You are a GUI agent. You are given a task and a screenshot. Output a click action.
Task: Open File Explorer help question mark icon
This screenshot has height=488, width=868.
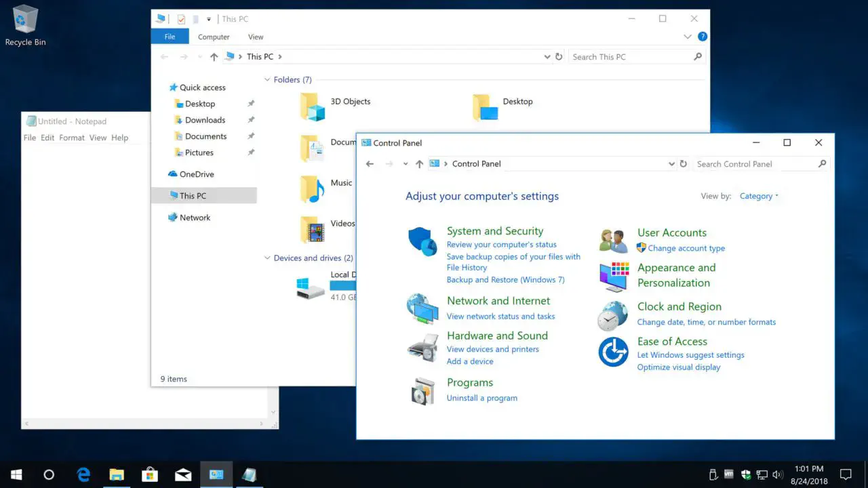[703, 37]
